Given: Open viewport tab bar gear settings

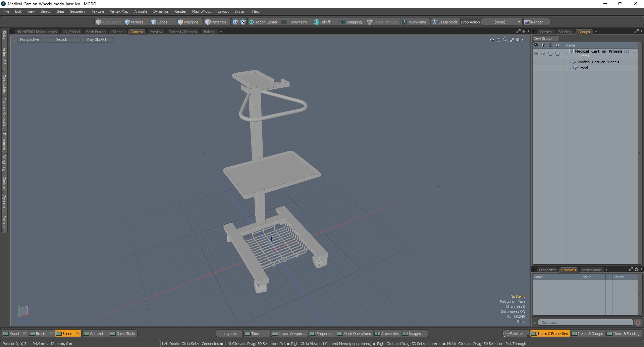Looking at the screenshot, I should coord(524,31).
